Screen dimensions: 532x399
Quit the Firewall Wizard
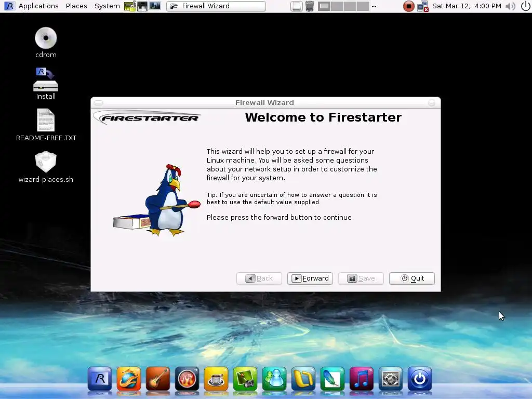point(411,278)
